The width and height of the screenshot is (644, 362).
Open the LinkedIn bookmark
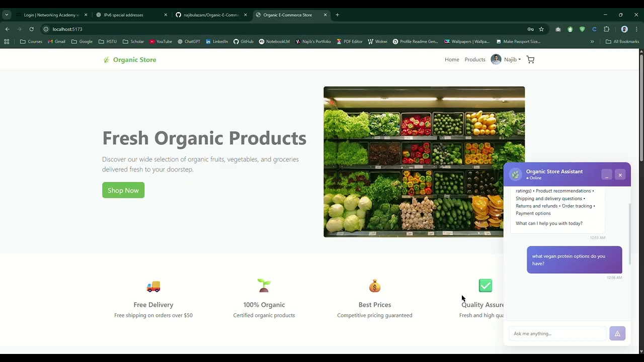click(x=217, y=42)
